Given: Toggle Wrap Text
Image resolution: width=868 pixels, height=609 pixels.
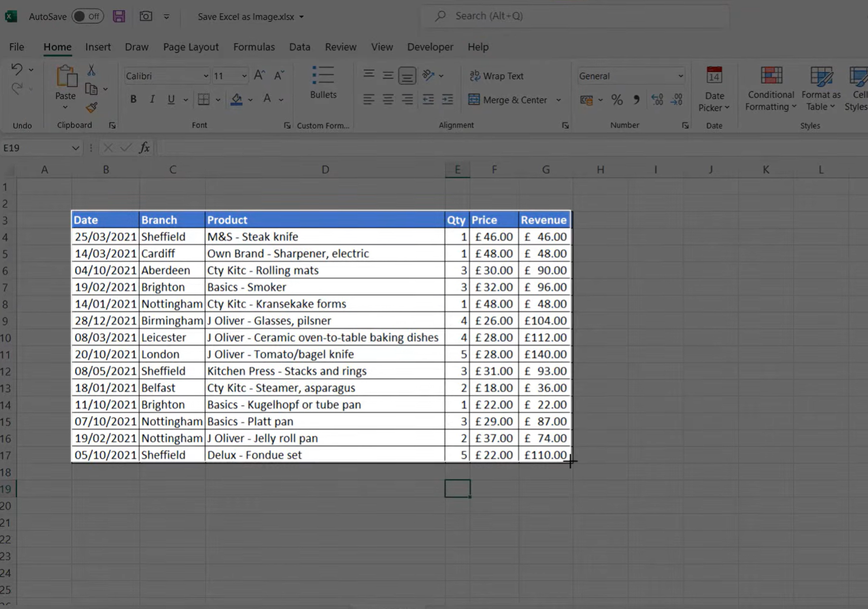Looking at the screenshot, I should point(496,76).
